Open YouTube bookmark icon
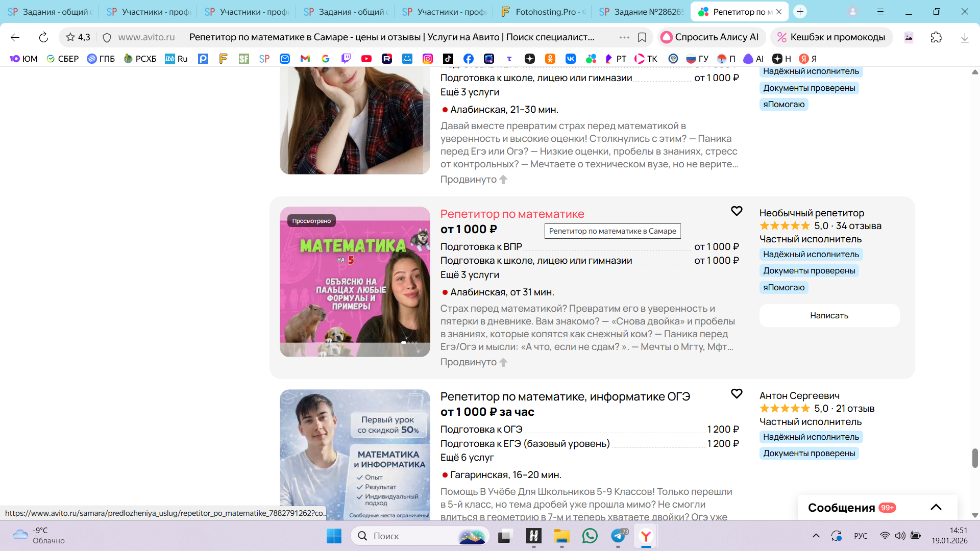This screenshot has width=980, height=551. 366,59
